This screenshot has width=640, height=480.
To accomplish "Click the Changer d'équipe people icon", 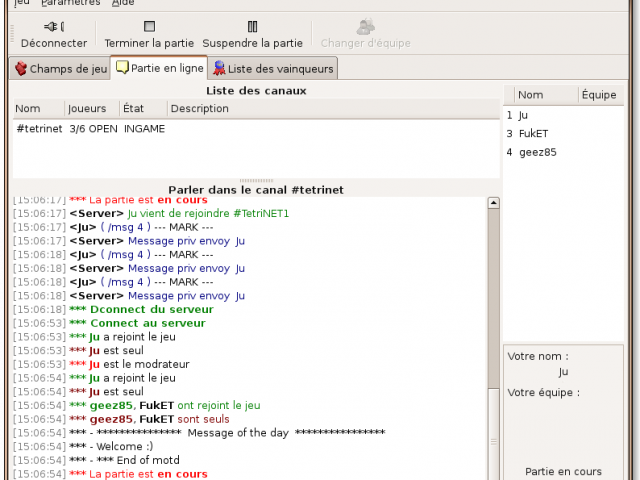I will click(x=365, y=27).
